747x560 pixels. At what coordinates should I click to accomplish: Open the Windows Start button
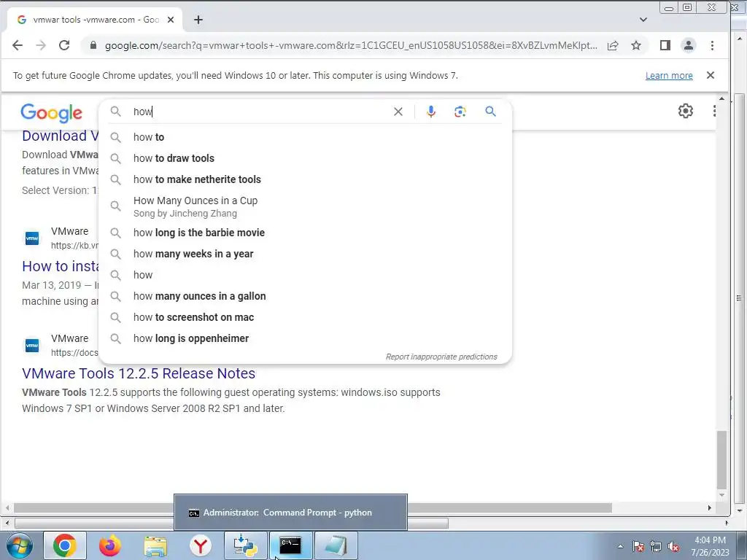20,545
